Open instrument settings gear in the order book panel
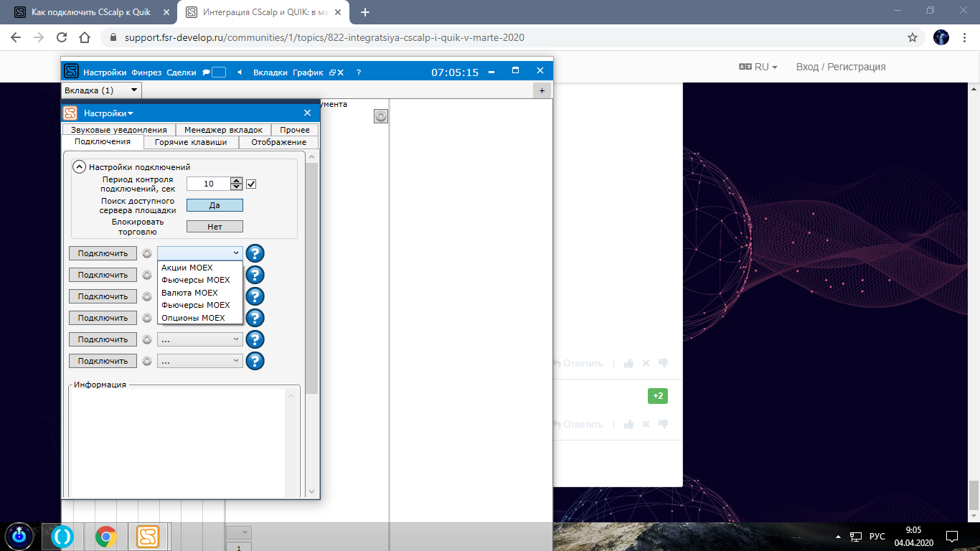The image size is (980, 551). [381, 116]
